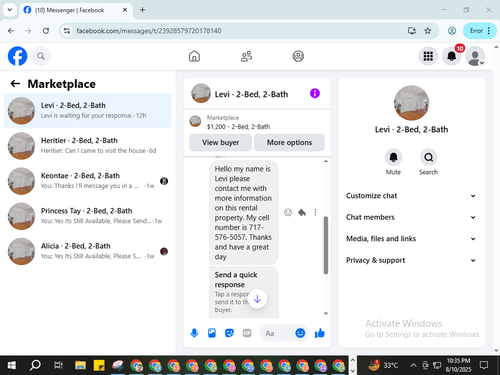Open conversation information purple icon
Image resolution: width=500 pixels, height=375 pixels.
(315, 93)
